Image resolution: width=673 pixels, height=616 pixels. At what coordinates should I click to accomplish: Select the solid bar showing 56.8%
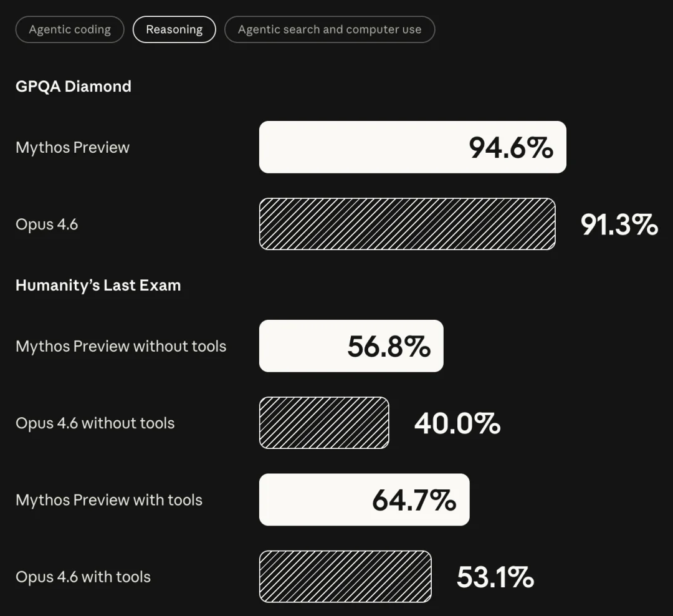point(351,346)
